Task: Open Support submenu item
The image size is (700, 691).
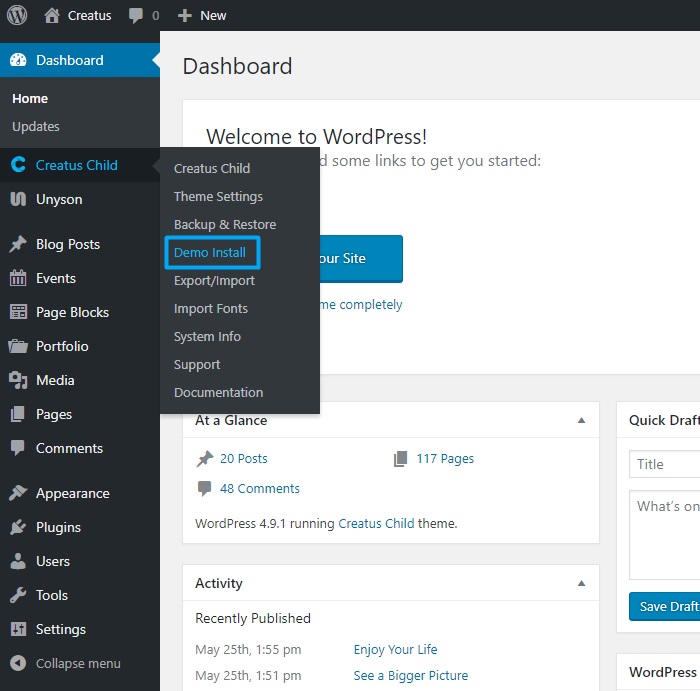Action: click(197, 364)
